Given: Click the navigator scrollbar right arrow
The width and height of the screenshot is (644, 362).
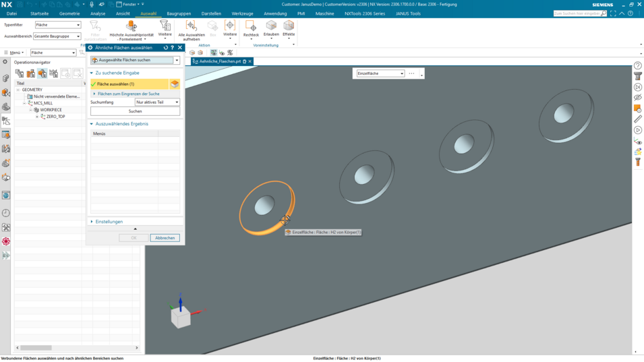Looking at the screenshot, I should (x=137, y=348).
